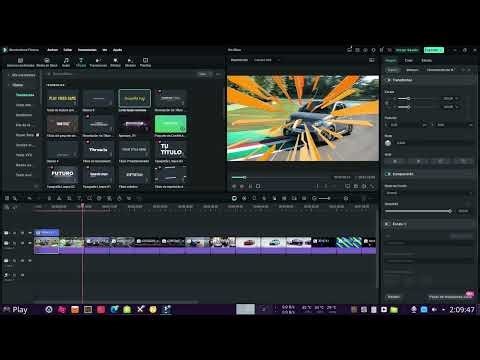Open the Plantillas library tab
The image size is (480, 360).
point(145,62)
